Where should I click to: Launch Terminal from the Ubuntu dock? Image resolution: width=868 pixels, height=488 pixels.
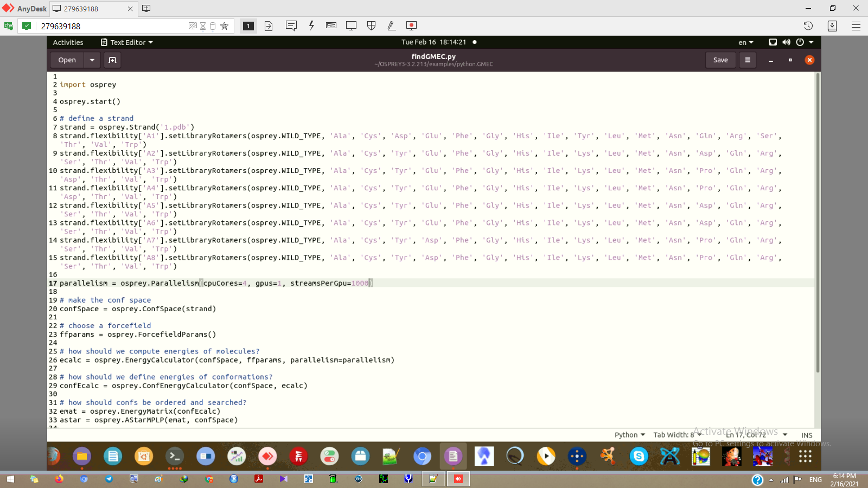pos(174,457)
